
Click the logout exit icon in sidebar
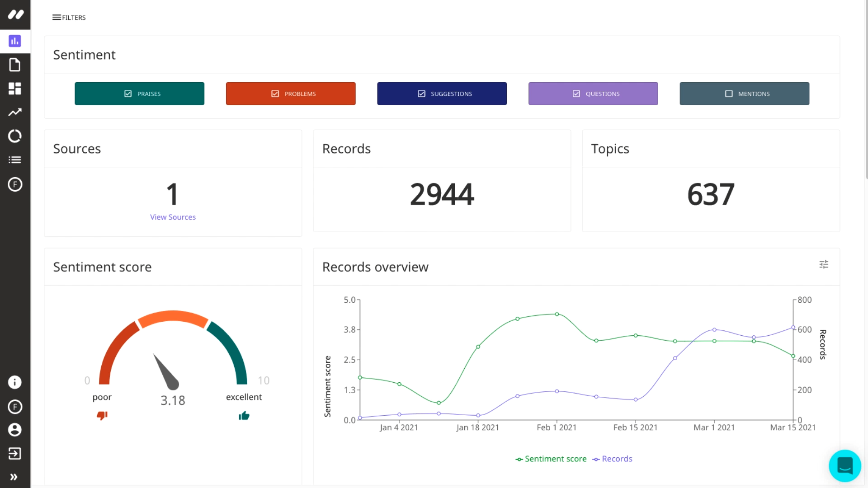[15, 453]
